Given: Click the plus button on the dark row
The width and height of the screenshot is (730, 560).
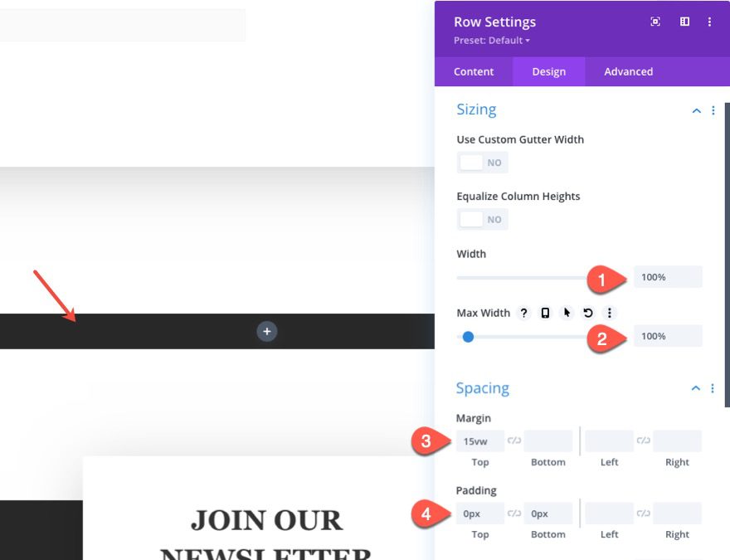Looking at the screenshot, I should pyautogui.click(x=266, y=331).
